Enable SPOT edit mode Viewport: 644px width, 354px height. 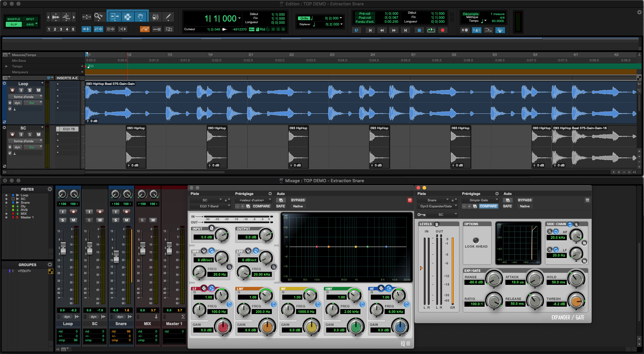pyautogui.click(x=30, y=19)
